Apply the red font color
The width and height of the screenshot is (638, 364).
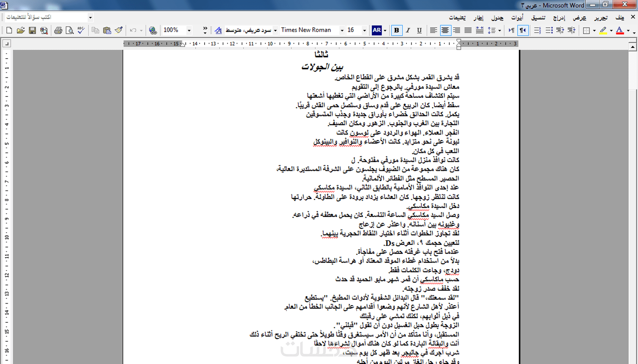[620, 30]
